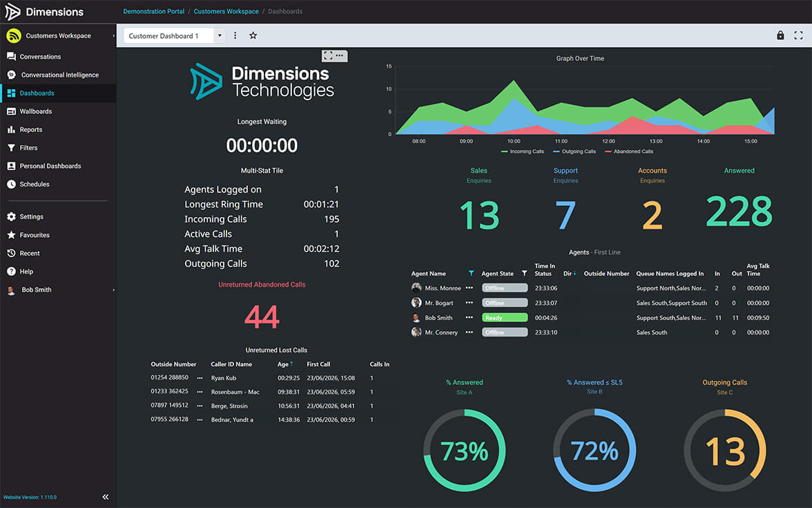Open options dots for 01254 288850
Screen dimensions: 812x508
point(200,378)
